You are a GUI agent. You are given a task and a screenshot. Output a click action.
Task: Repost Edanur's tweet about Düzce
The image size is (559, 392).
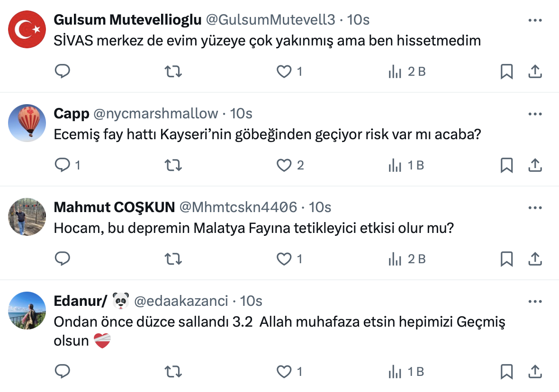pos(173,372)
